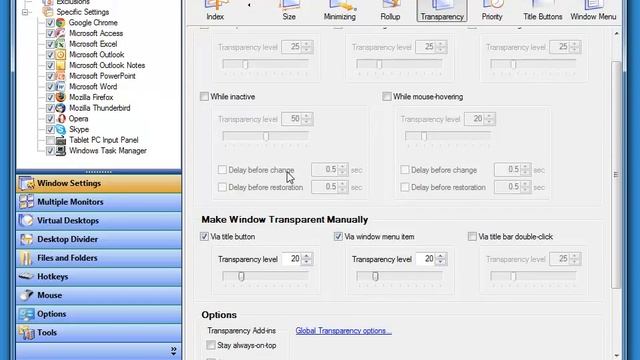Click the Index tab
The height and width of the screenshot is (360, 640).
click(x=215, y=11)
